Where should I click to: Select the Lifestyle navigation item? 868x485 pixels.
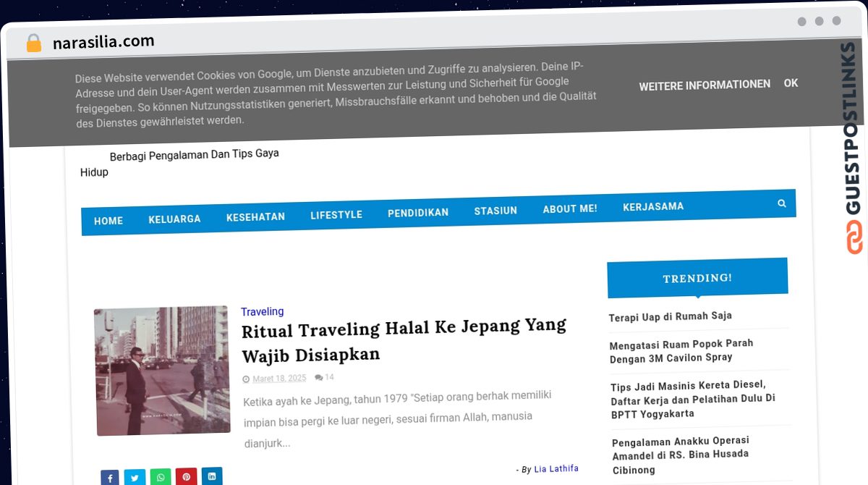coord(336,214)
